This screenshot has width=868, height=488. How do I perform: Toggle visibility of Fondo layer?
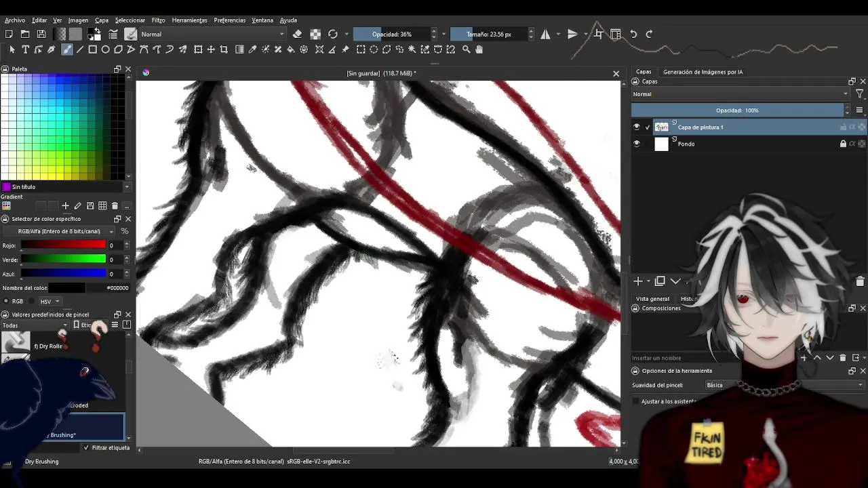click(636, 144)
